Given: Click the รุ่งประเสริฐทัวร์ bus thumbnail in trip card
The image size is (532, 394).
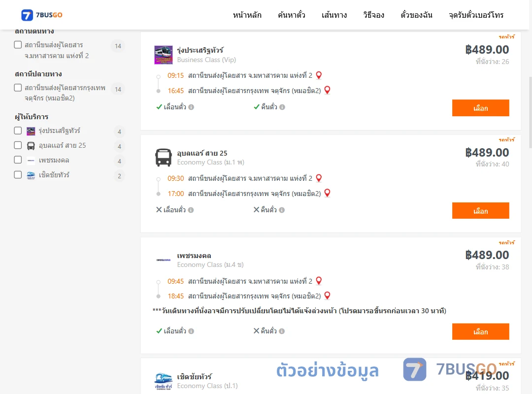Looking at the screenshot, I should coord(163,55).
